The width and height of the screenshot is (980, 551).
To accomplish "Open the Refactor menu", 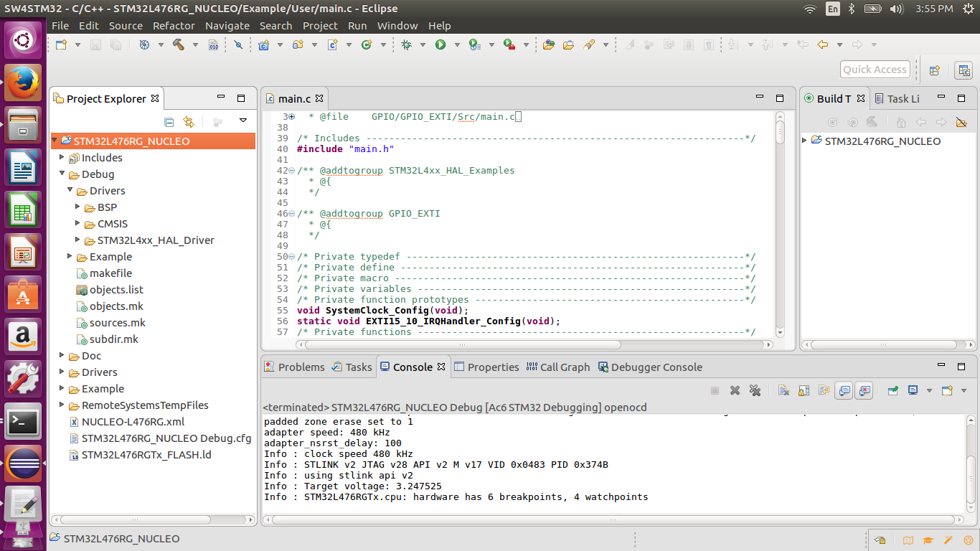I will pyautogui.click(x=174, y=26).
